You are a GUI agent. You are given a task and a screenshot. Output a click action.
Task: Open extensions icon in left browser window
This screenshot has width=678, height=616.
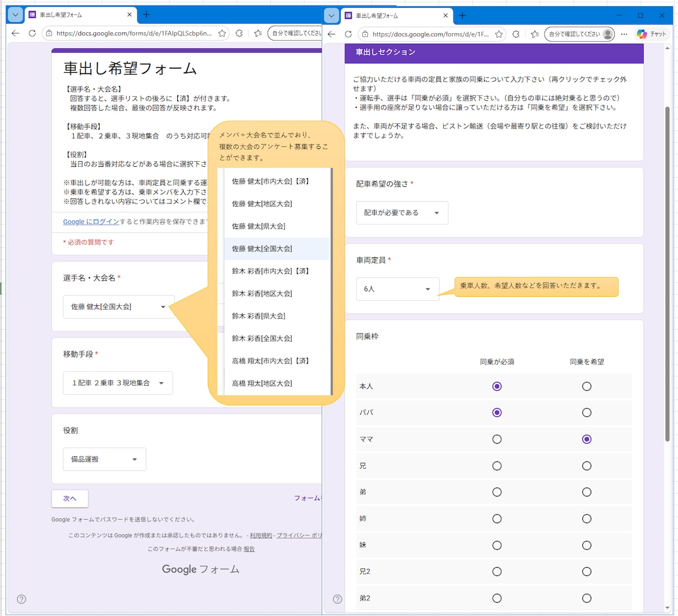240,33
